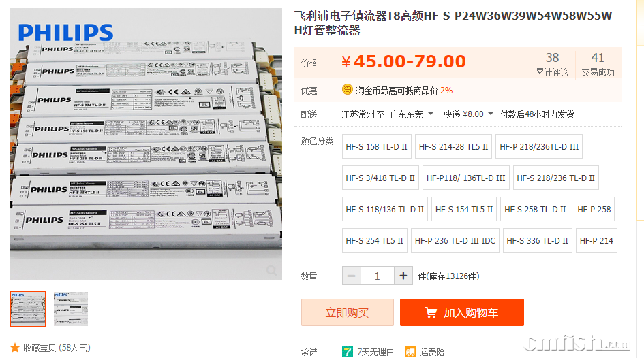Select the second product thumbnail
Viewport: 644px width, 358px height.
coord(71,309)
